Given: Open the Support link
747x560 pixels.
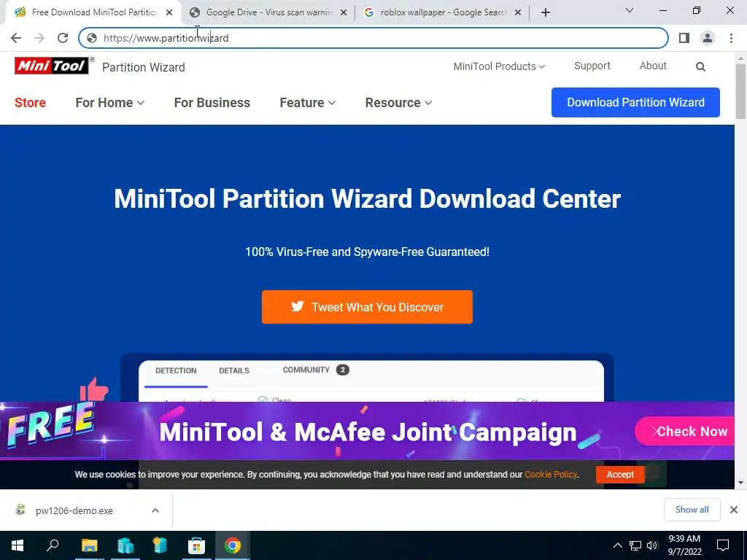Looking at the screenshot, I should [x=592, y=66].
